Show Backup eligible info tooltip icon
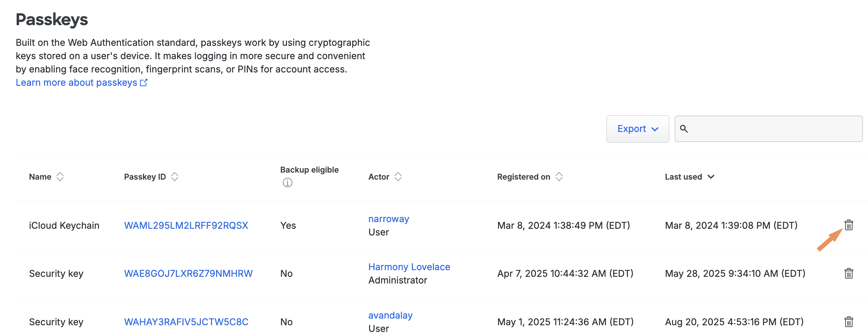The height and width of the screenshot is (333, 868). (287, 183)
